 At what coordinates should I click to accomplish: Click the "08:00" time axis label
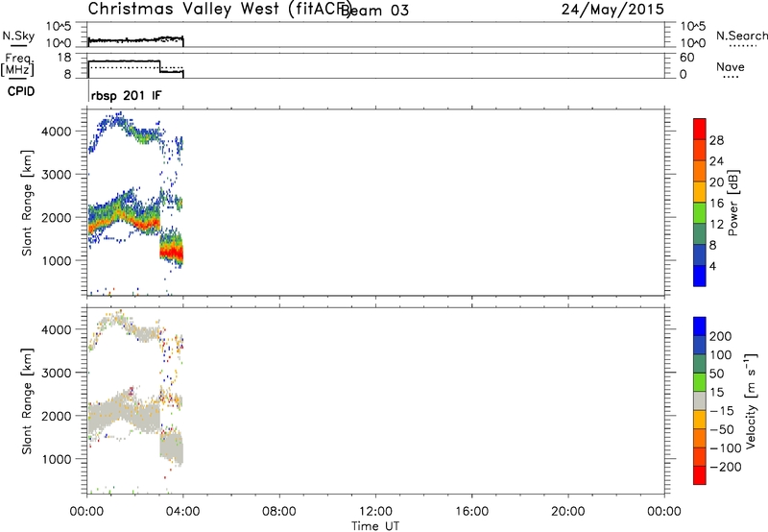pos(278,512)
